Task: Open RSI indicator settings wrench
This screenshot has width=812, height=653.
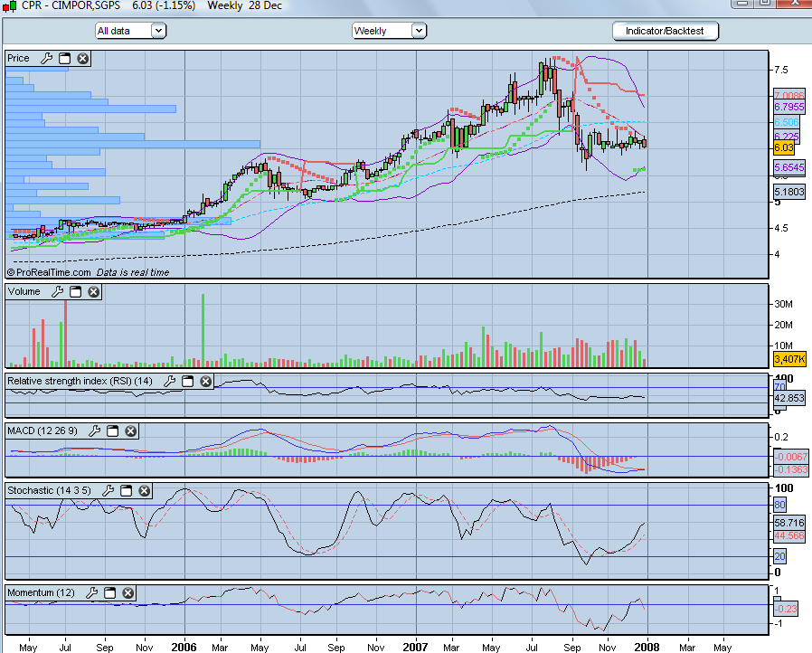Action: 169,381
